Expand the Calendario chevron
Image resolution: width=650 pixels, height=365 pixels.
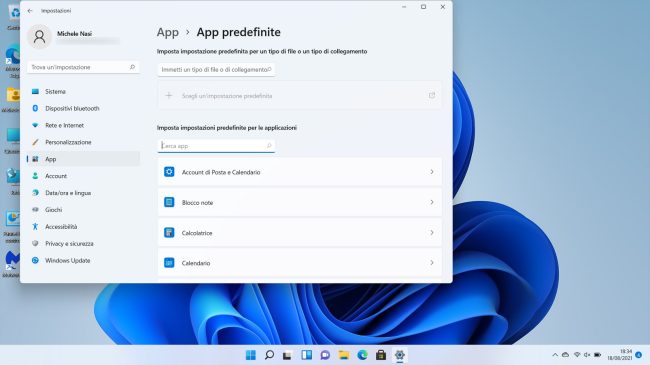point(432,263)
